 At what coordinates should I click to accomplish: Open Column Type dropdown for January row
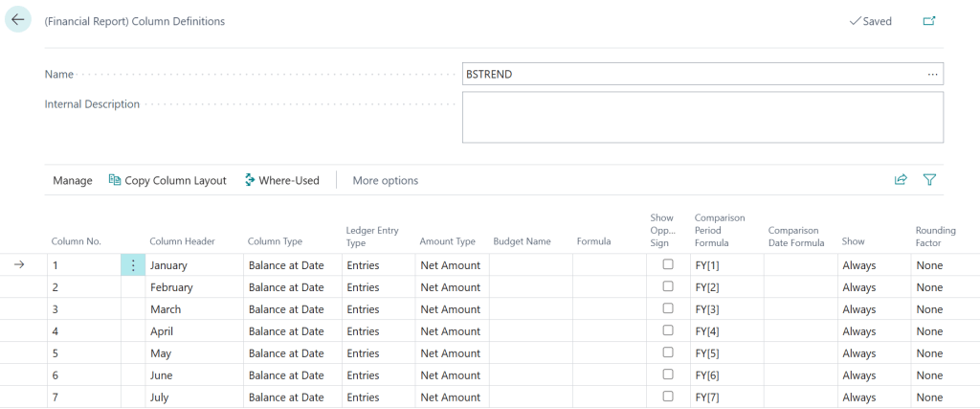(x=293, y=265)
